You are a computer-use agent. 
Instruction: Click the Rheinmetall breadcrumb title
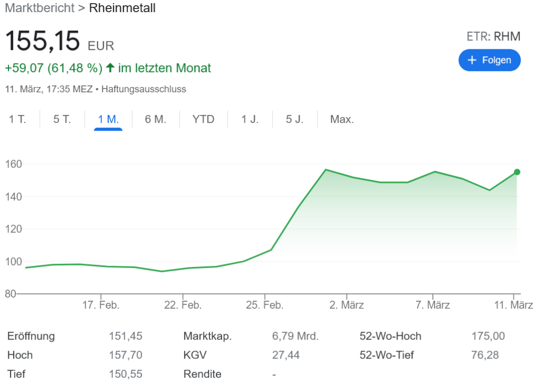[122, 8]
